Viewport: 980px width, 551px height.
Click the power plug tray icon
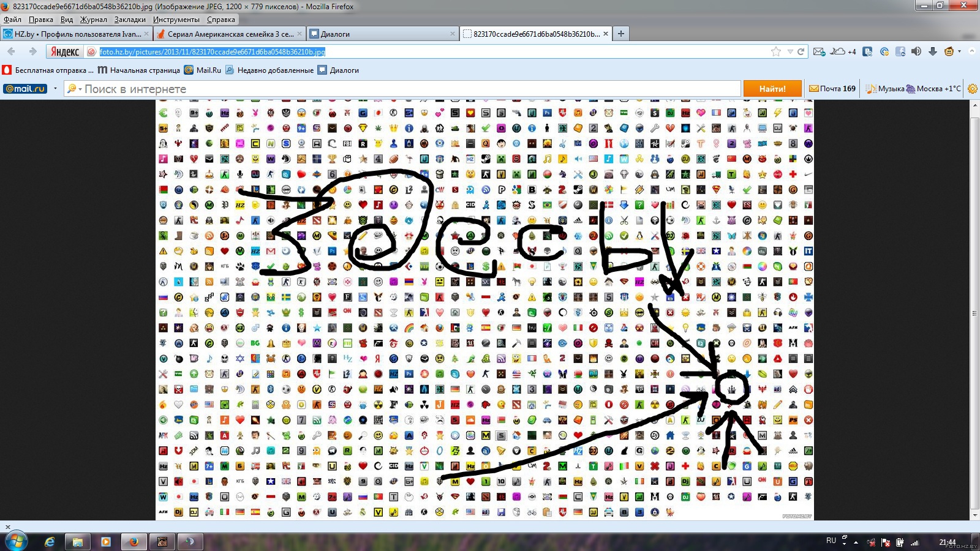tap(900, 542)
